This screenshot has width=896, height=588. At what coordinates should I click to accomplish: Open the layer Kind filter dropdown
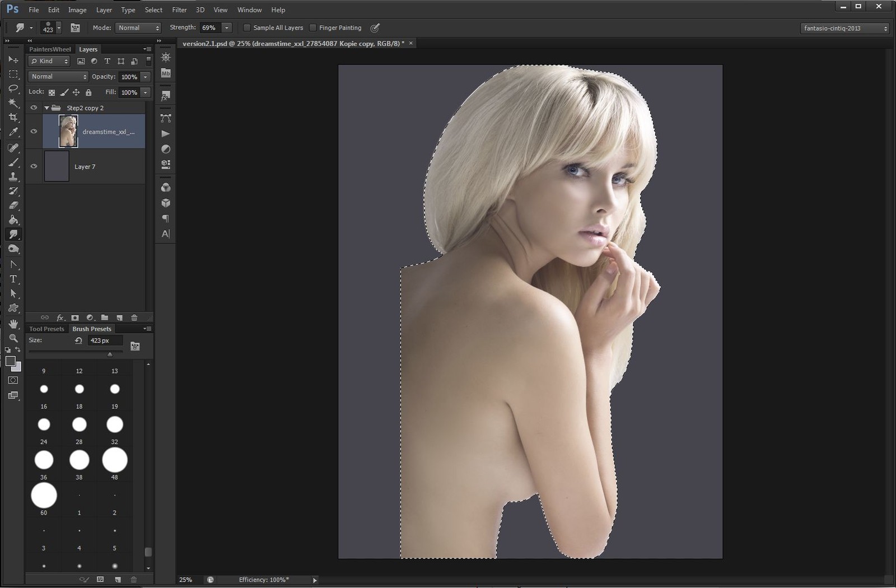pos(49,61)
